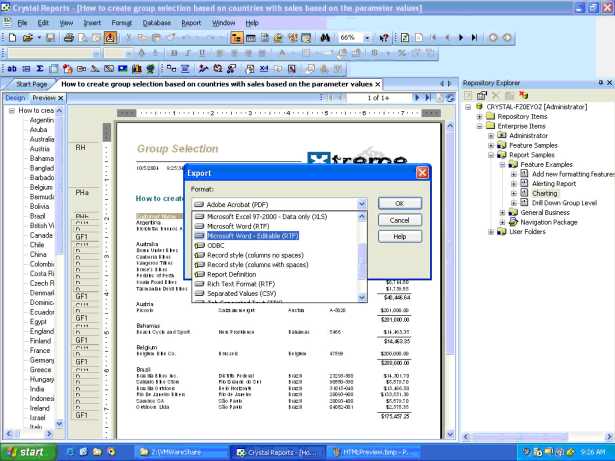Click the Repository Explorer settings toolbar icon
This screenshot has height=461, width=615.
tap(482, 95)
